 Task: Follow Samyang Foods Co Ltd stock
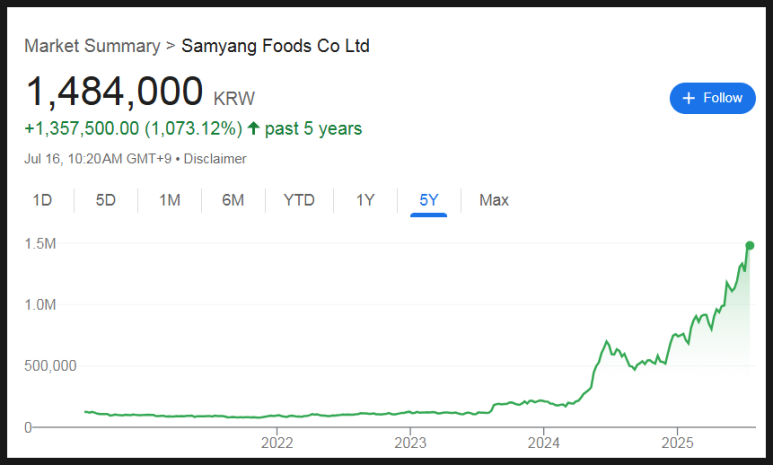[x=712, y=98]
